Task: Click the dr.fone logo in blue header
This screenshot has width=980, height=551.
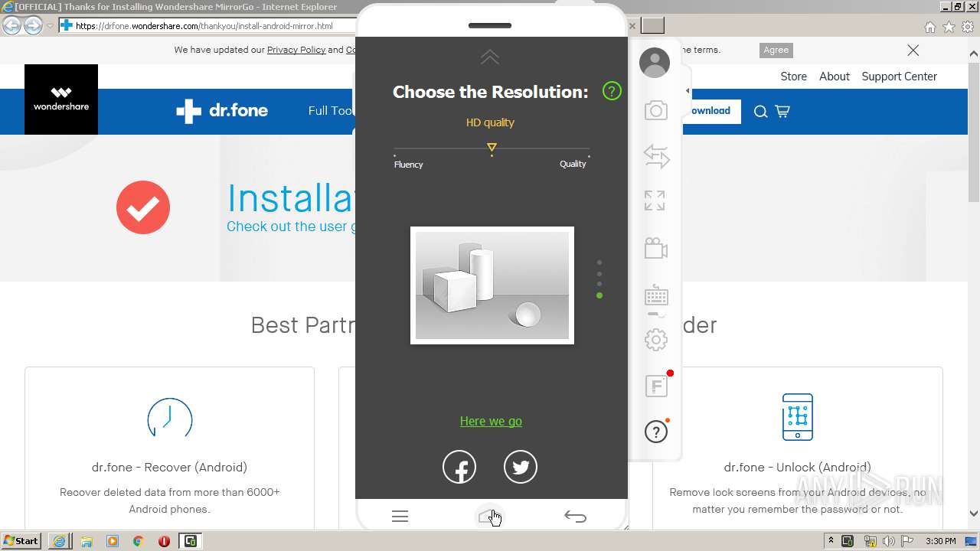Action: click(x=222, y=111)
